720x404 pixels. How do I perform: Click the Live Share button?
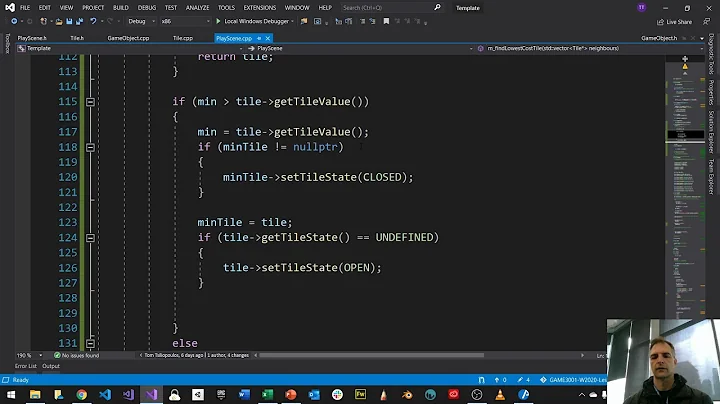[x=674, y=22]
